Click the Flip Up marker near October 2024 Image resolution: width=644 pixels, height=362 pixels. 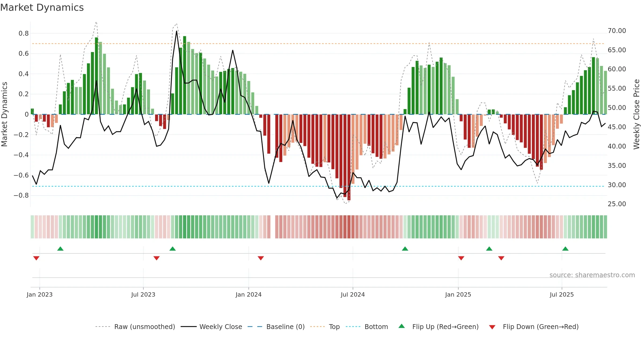(405, 249)
